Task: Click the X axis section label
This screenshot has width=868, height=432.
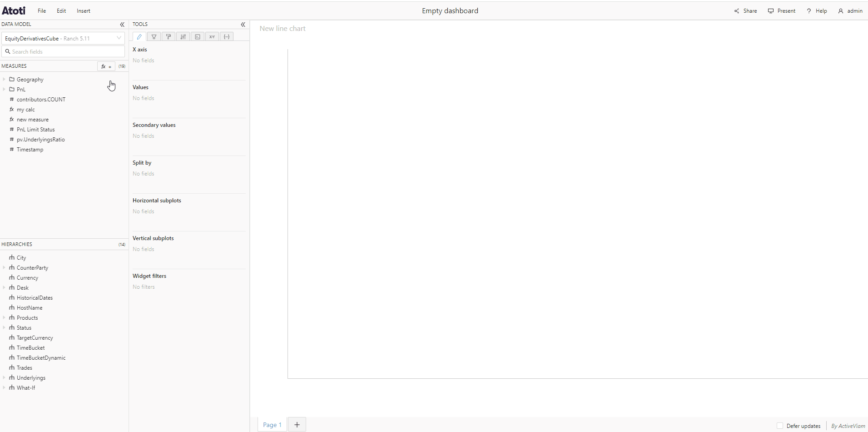Action: [140, 50]
